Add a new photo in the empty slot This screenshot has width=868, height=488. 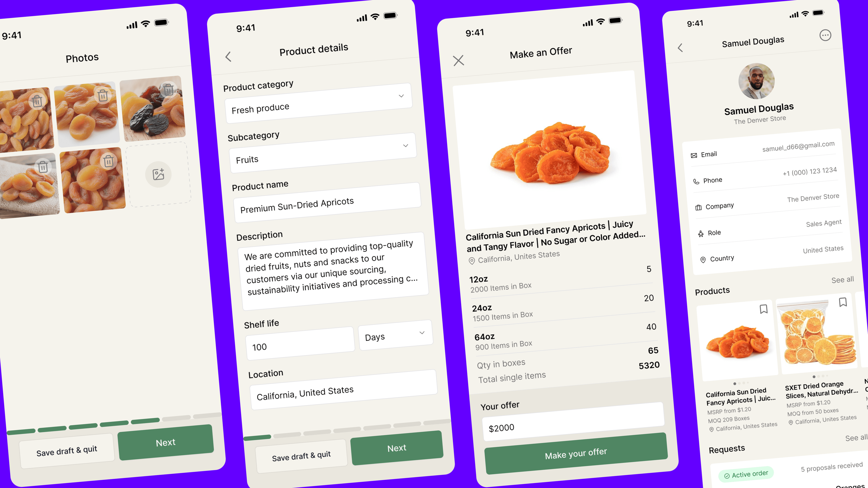point(158,174)
